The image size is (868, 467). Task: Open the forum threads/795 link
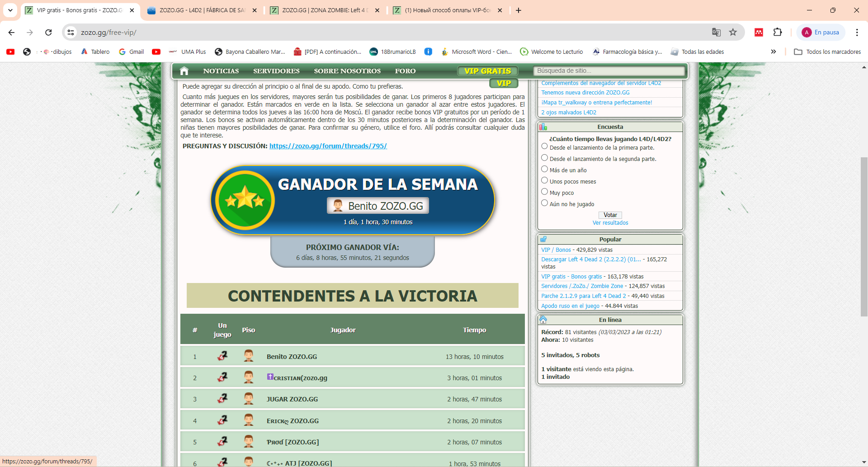click(x=328, y=146)
